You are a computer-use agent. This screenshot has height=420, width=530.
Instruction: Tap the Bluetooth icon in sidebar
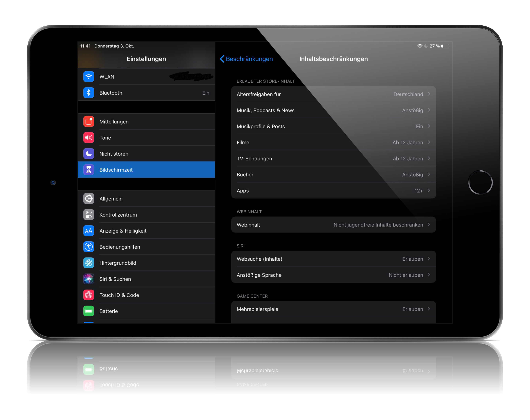pyautogui.click(x=88, y=93)
